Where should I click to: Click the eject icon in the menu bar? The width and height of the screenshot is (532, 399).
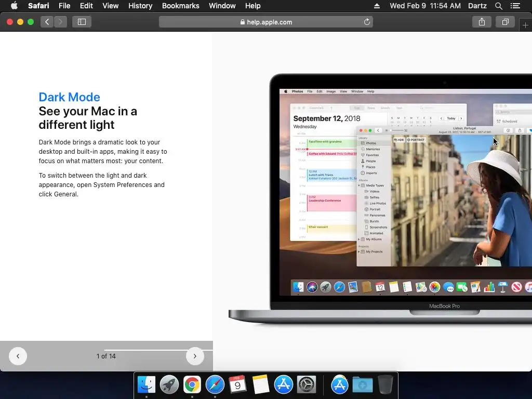[377, 6]
